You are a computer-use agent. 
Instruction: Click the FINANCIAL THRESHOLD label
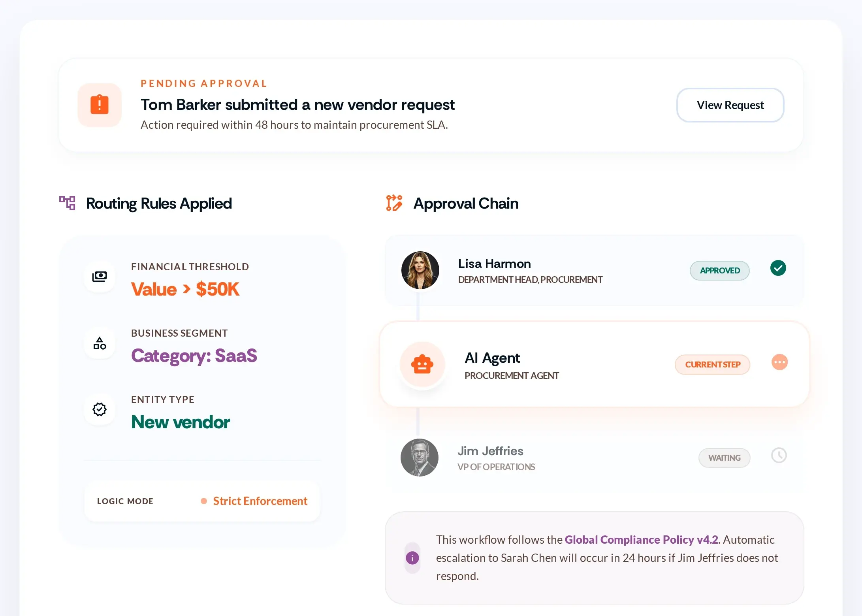click(x=190, y=267)
